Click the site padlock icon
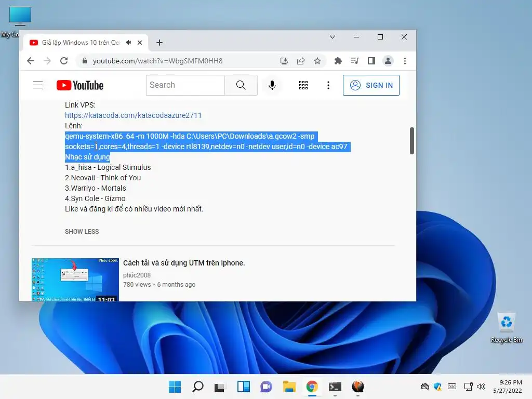The width and height of the screenshot is (532, 399). tap(85, 61)
